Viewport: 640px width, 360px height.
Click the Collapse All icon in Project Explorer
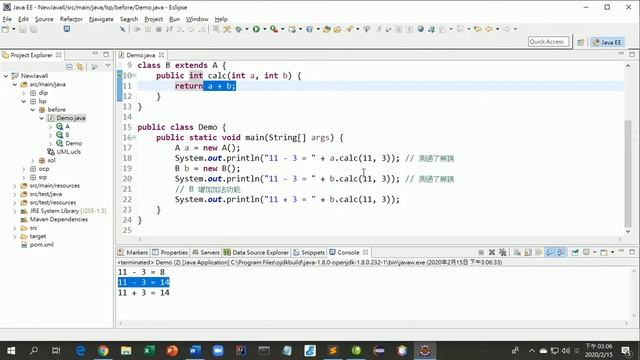pyautogui.click(x=69, y=67)
